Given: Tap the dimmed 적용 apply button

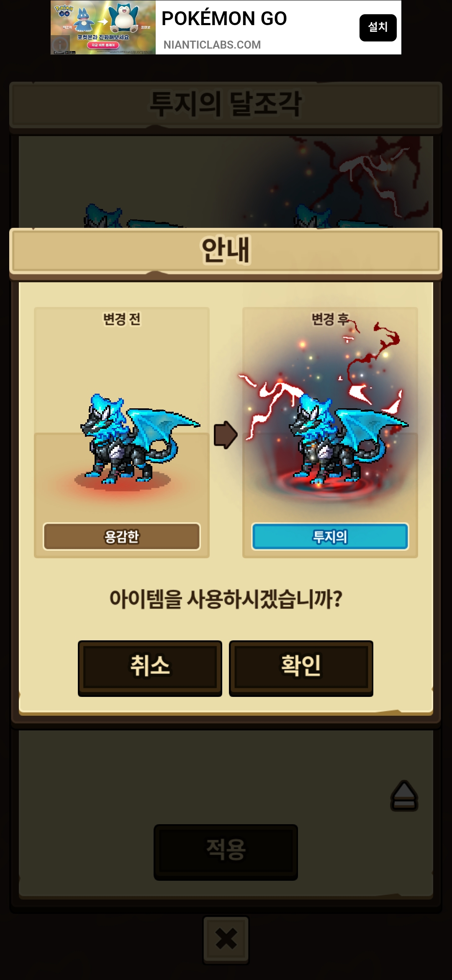Looking at the screenshot, I should 226,852.
